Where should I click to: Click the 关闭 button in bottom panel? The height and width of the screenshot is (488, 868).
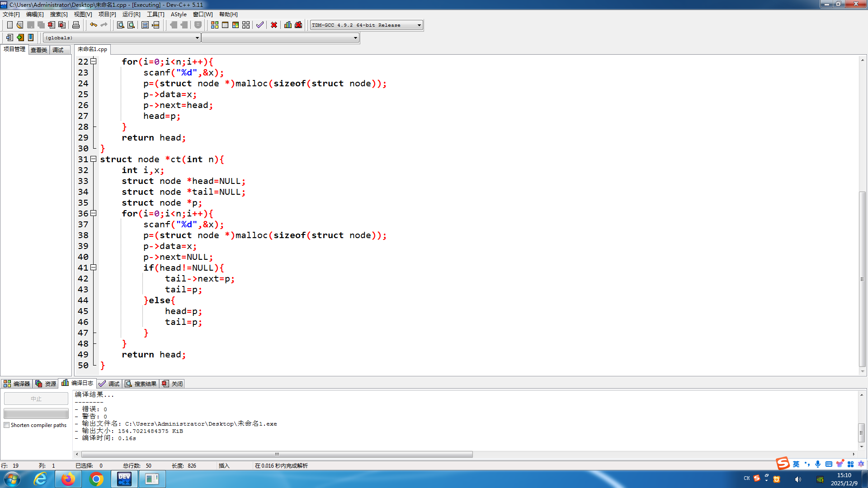click(x=173, y=384)
